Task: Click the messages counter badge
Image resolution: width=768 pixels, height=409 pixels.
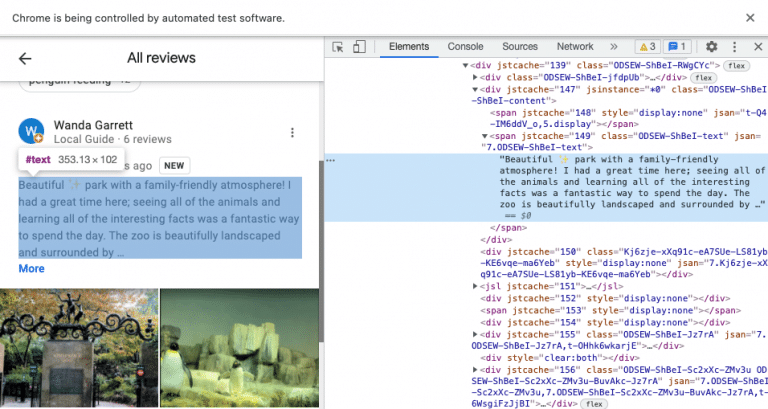Action: point(678,47)
